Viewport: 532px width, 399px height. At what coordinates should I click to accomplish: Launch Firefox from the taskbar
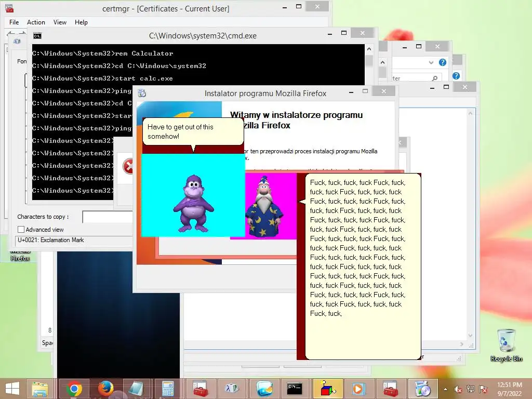(x=105, y=389)
